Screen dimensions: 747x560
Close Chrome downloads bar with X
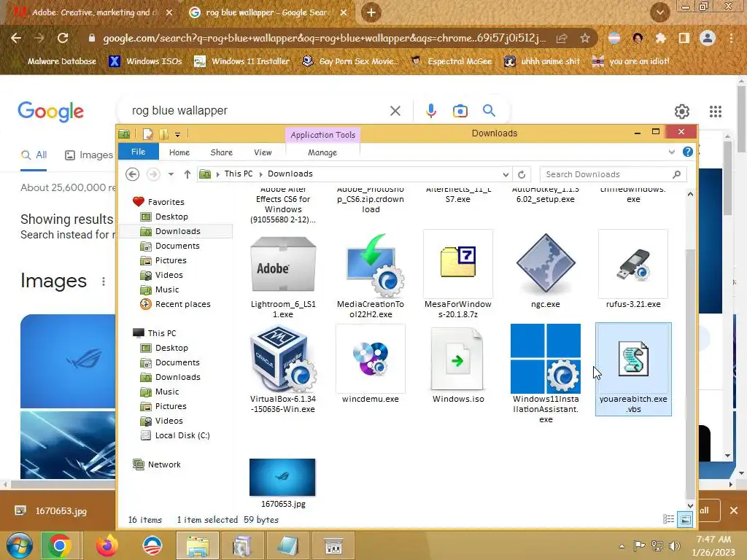tap(734, 510)
